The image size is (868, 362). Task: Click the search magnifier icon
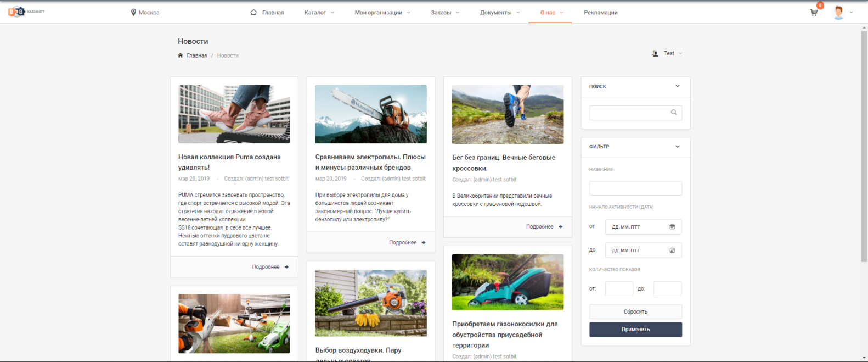[674, 113]
